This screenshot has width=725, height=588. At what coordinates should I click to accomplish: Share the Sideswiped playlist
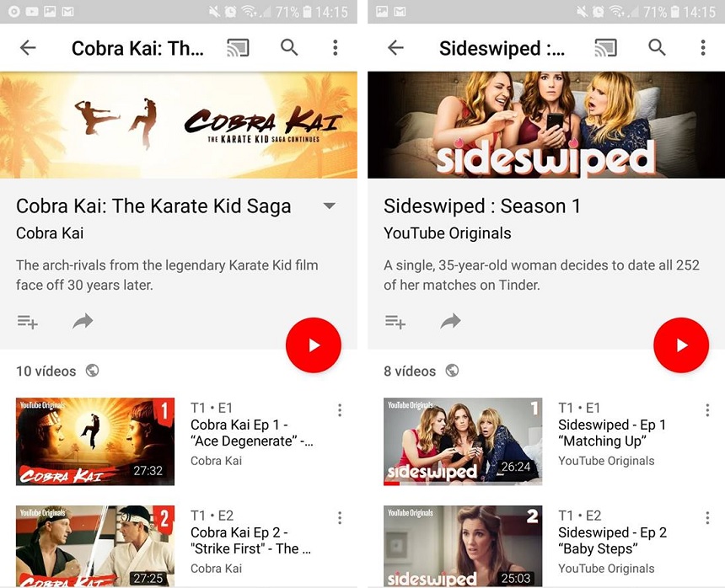click(450, 321)
